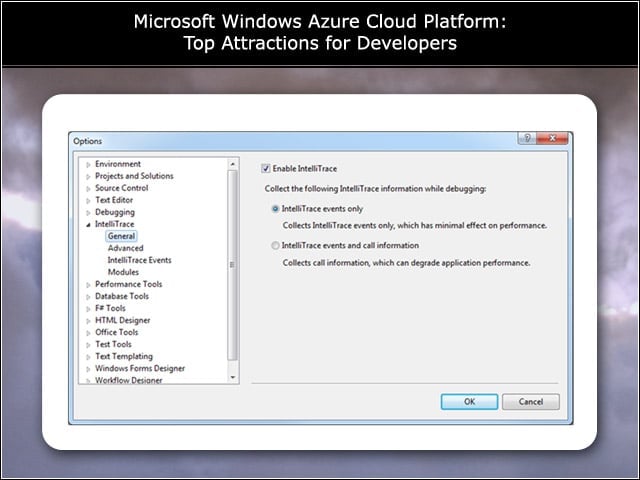Open the Advanced IntelliTrace page

[125, 248]
